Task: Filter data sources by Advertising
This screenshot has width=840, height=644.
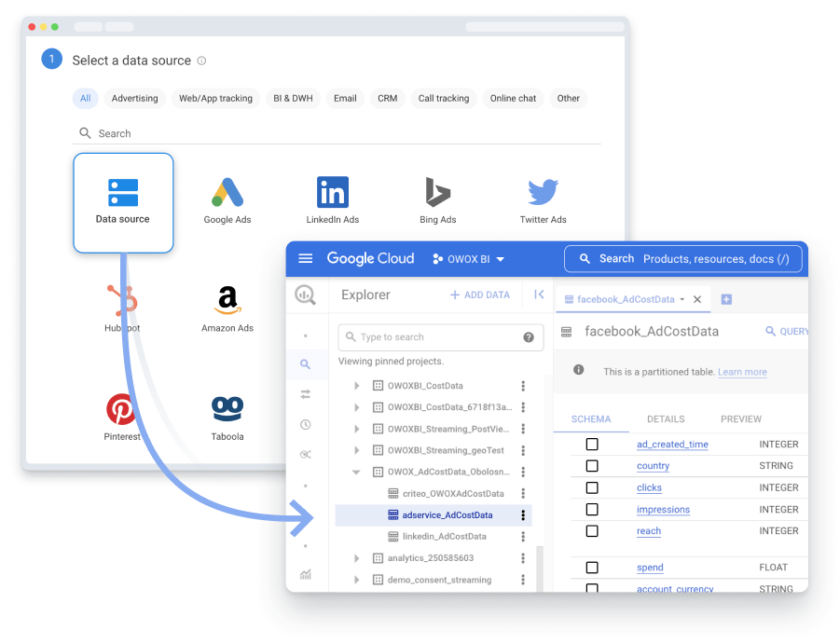Action: 135,99
